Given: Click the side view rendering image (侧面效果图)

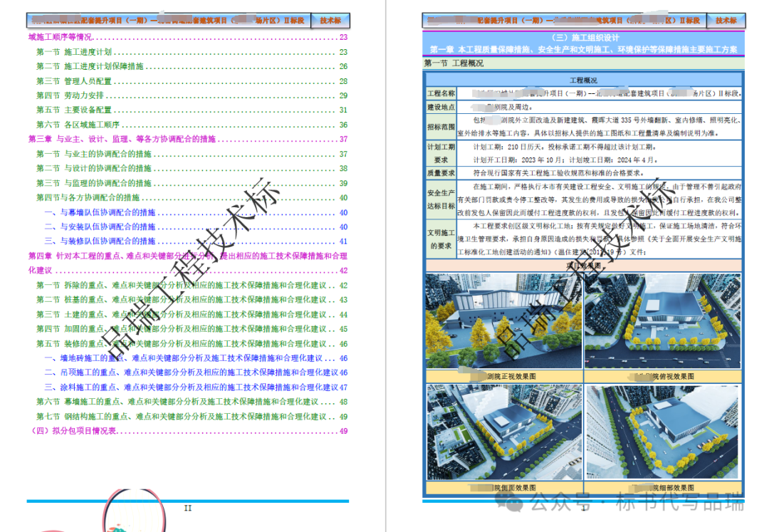Looking at the screenshot, I should (x=503, y=432).
